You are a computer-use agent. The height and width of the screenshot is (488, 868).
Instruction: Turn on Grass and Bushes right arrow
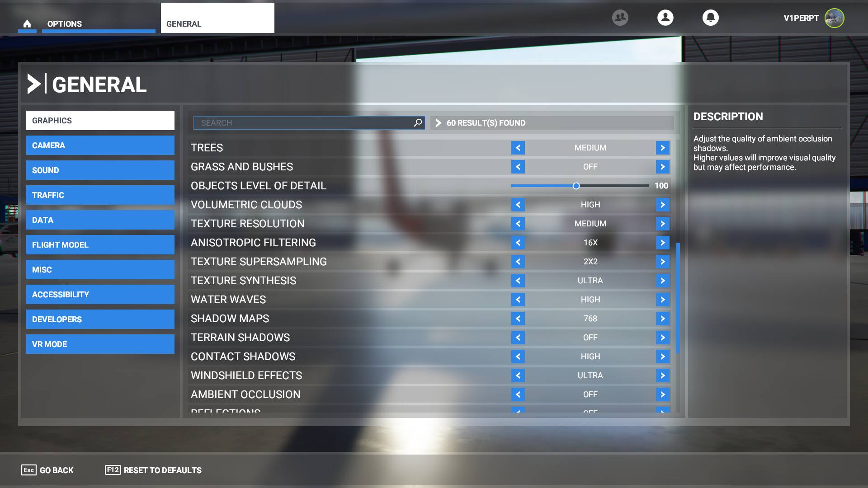click(662, 167)
